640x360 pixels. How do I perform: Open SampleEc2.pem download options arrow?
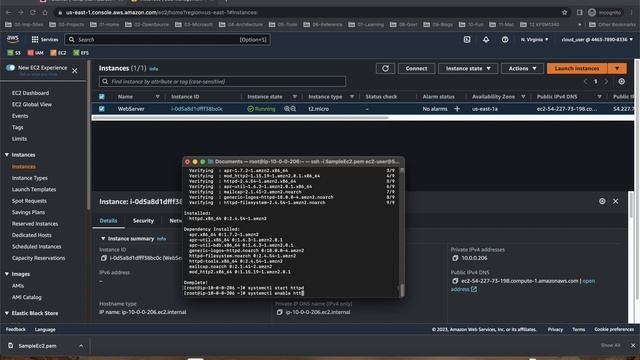pos(81,346)
